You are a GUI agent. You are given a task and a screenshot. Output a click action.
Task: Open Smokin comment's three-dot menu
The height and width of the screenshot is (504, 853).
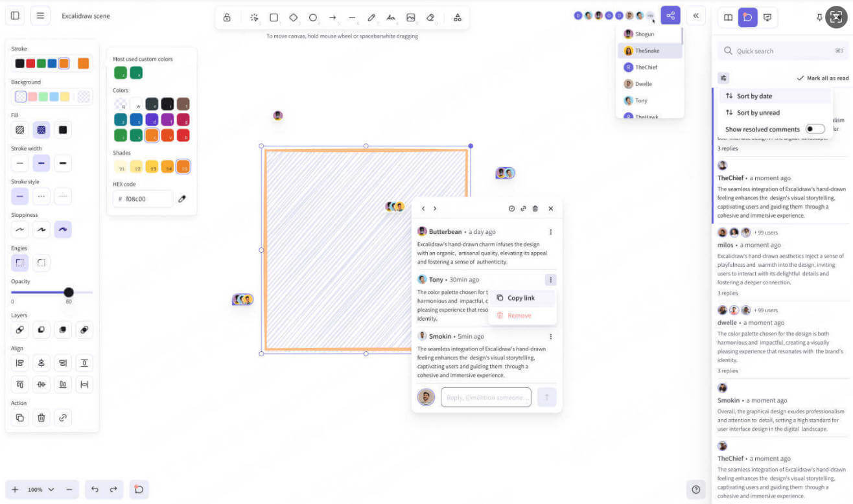550,337
